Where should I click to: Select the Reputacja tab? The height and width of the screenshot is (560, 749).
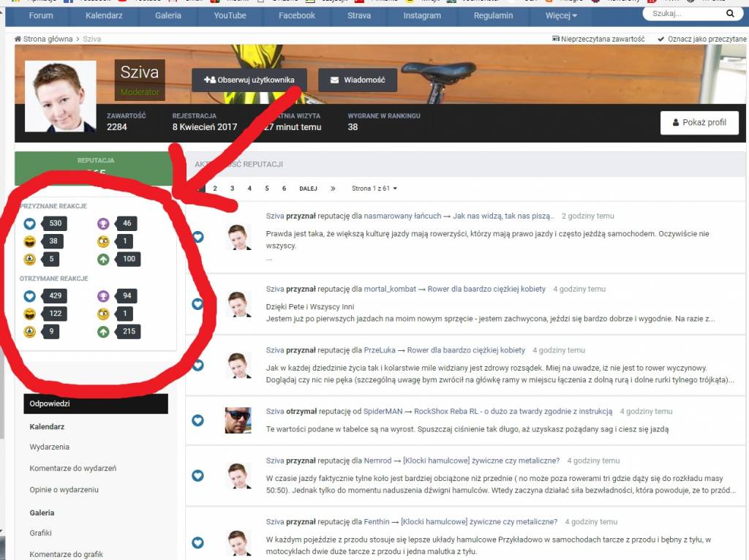click(x=94, y=168)
